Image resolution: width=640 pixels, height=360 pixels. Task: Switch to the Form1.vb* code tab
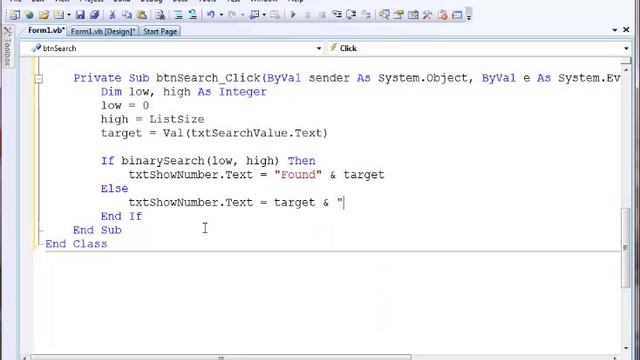(46, 31)
